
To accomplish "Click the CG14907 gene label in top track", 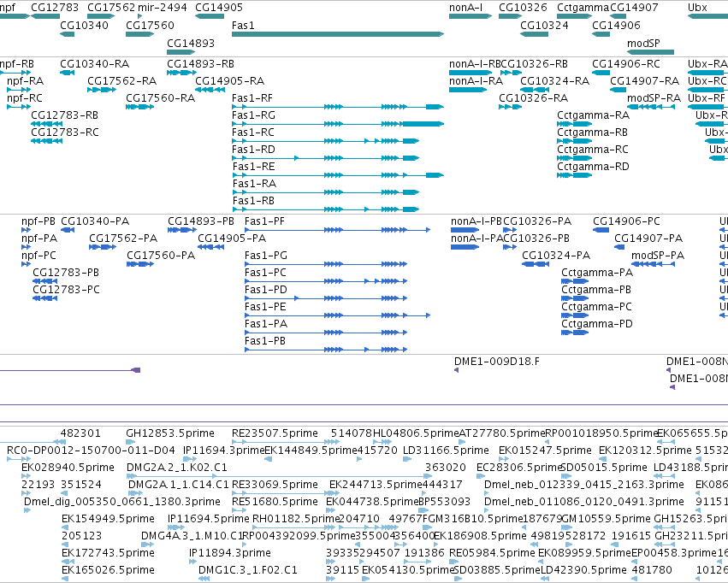I will (x=634, y=8).
